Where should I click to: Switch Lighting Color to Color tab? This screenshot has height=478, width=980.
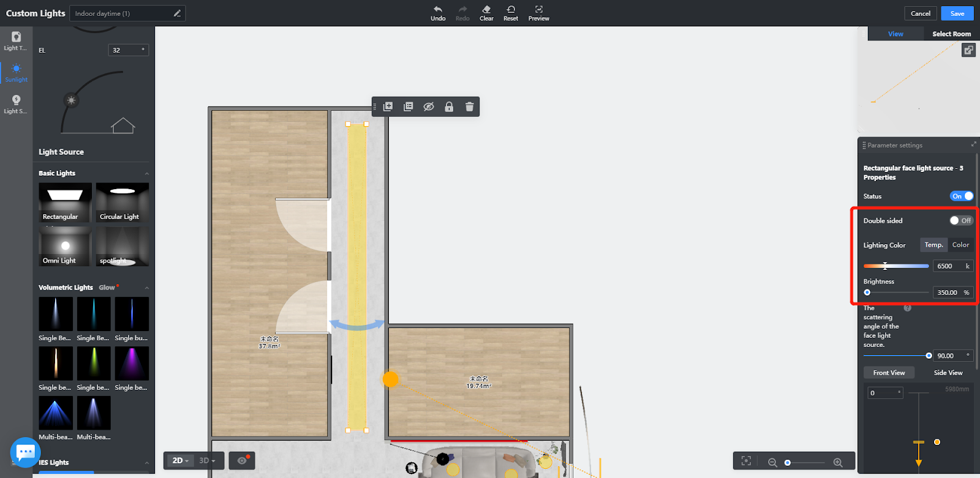[x=960, y=245]
